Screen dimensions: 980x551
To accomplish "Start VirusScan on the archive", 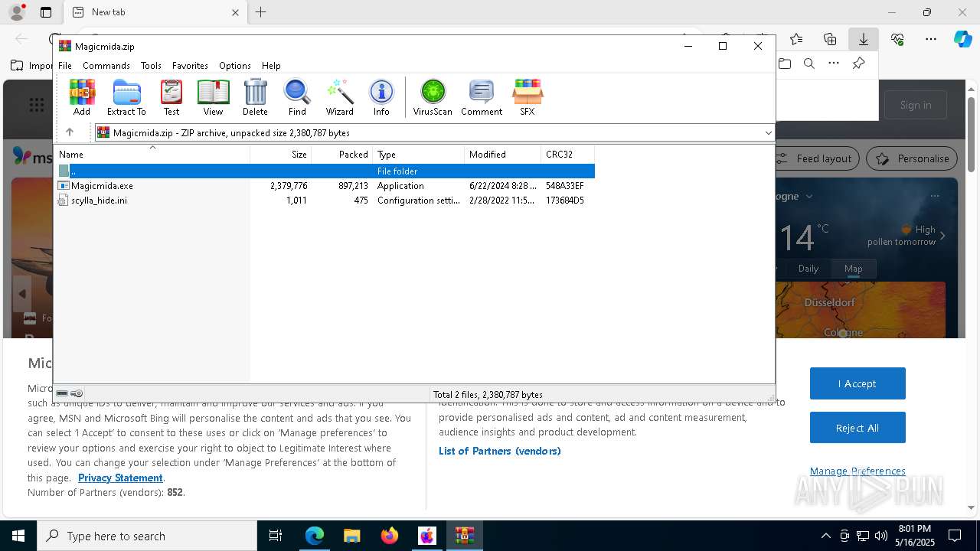I will point(433,97).
